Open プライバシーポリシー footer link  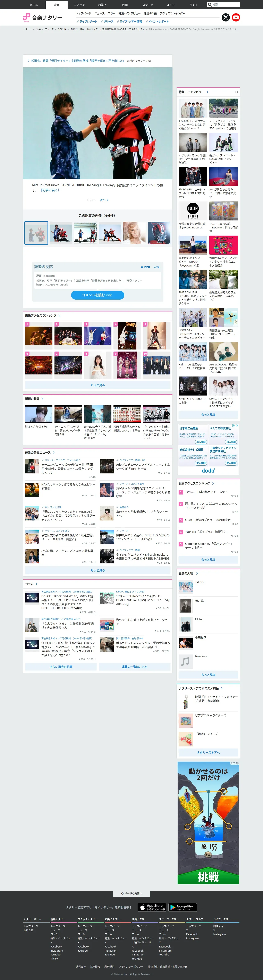pos(131,967)
